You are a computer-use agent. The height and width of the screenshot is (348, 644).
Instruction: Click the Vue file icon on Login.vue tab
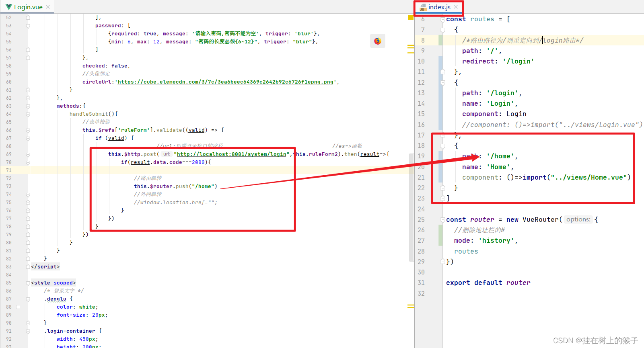(x=8, y=7)
